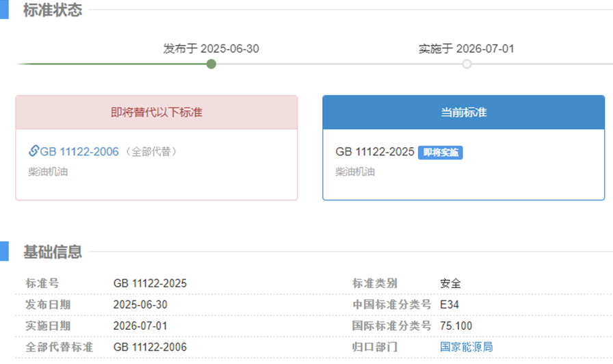Select the 即将替代以下标准 red panel header

pyautogui.click(x=157, y=112)
